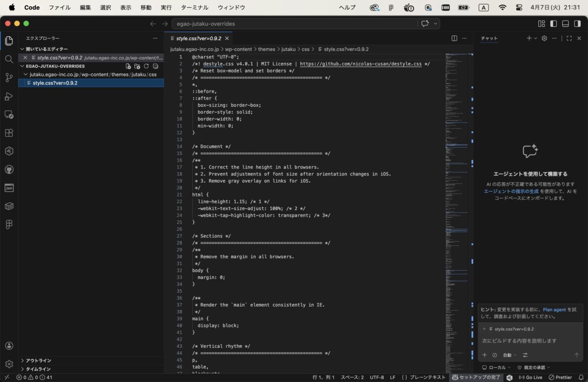Open the ターミナル menu
This screenshot has width=588, height=382.
tap(195, 7)
